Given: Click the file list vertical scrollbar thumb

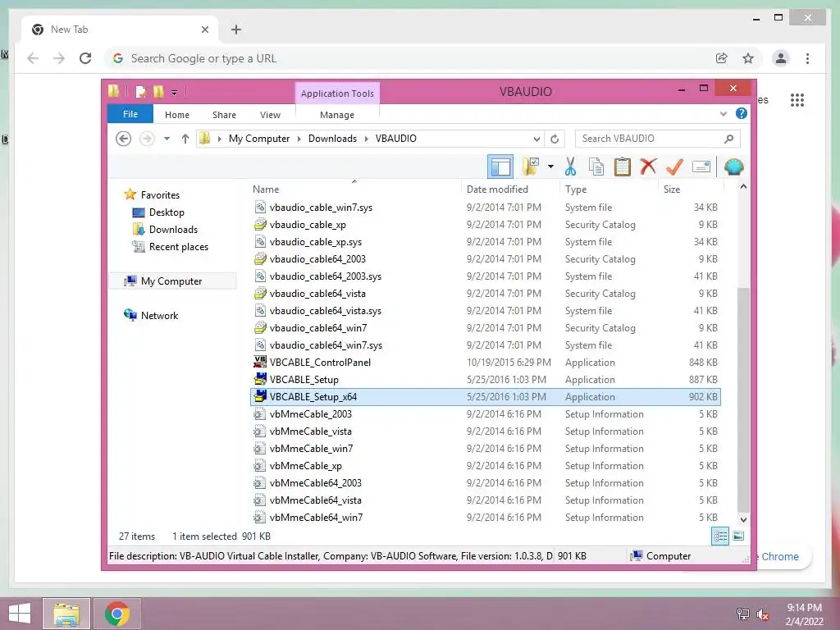Looking at the screenshot, I should 743,400.
